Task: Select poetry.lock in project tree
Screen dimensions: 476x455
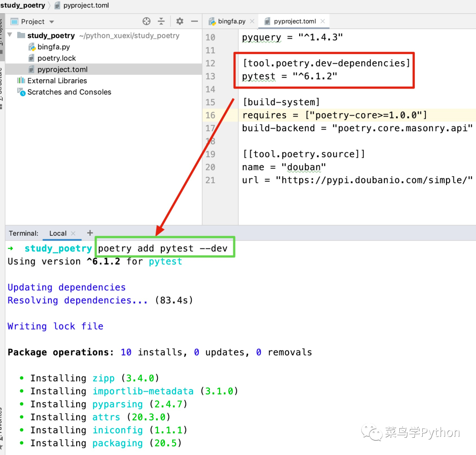Action: tap(56, 58)
